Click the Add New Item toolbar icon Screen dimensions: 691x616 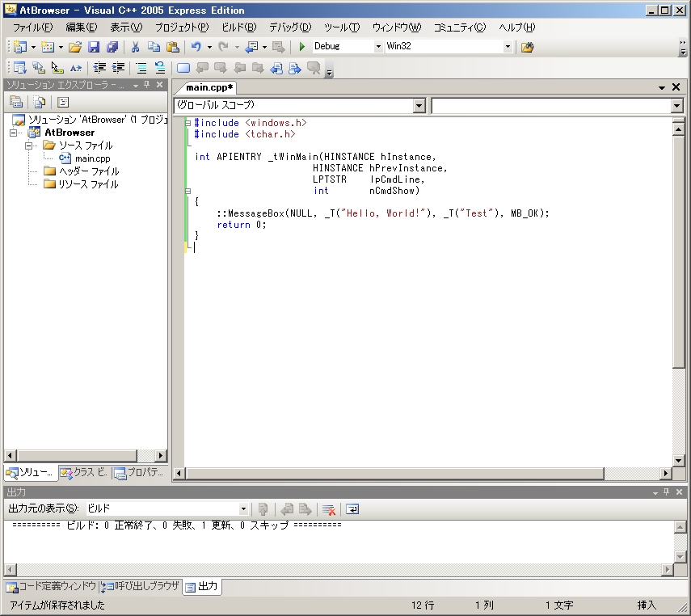[47, 46]
